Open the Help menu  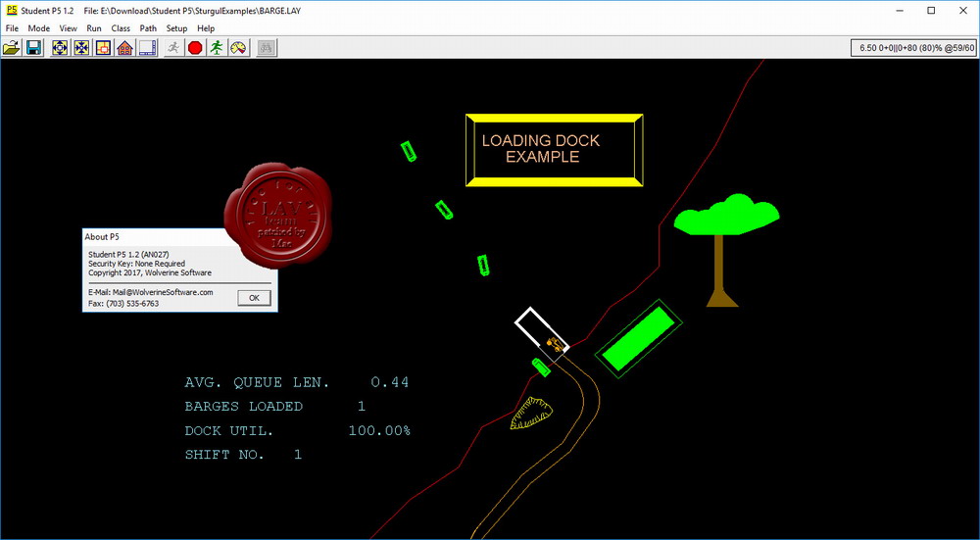pos(206,28)
